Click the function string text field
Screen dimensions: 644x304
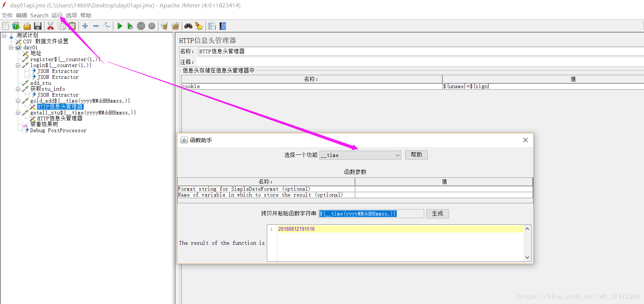coord(371,214)
